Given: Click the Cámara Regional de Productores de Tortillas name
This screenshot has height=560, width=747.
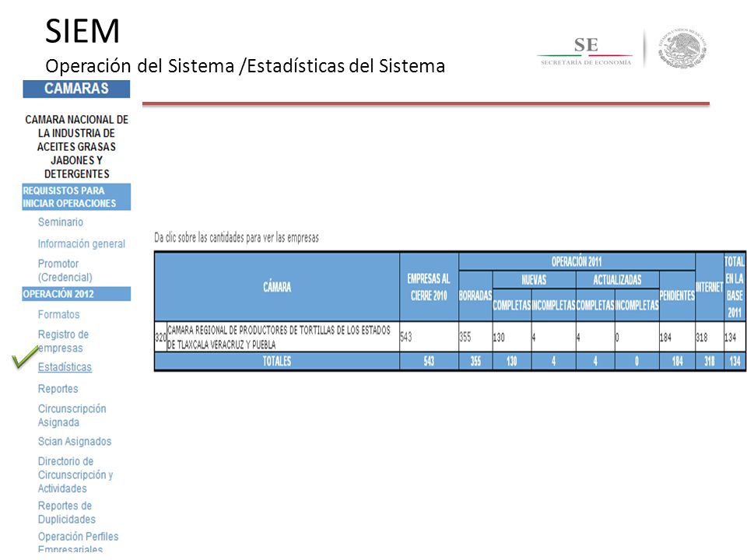Looking at the screenshot, I should pos(279,337).
